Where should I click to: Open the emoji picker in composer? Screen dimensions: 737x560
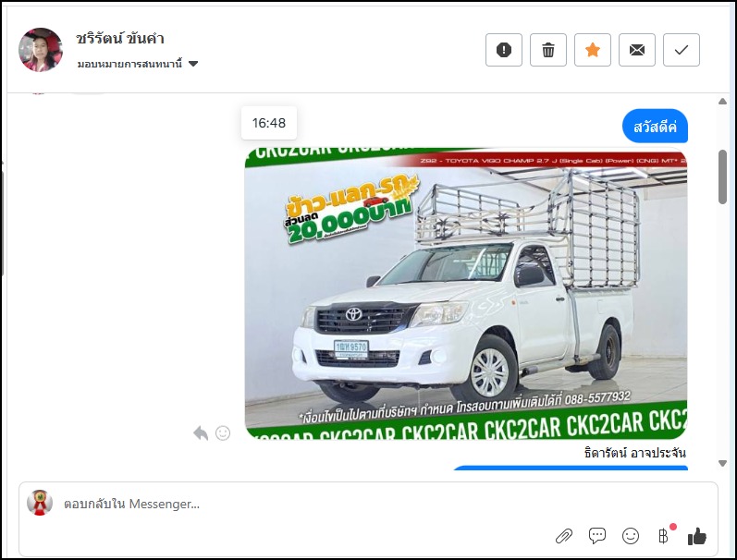631,536
